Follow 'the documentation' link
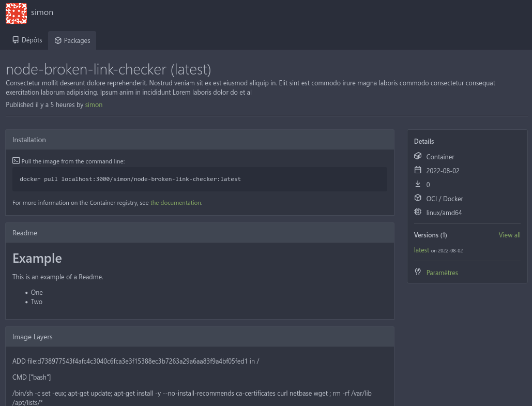 point(175,203)
